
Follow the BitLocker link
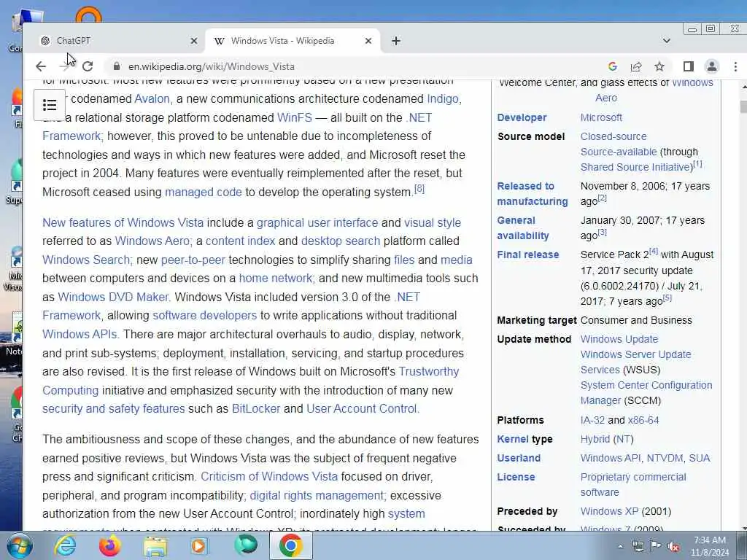[256, 409]
